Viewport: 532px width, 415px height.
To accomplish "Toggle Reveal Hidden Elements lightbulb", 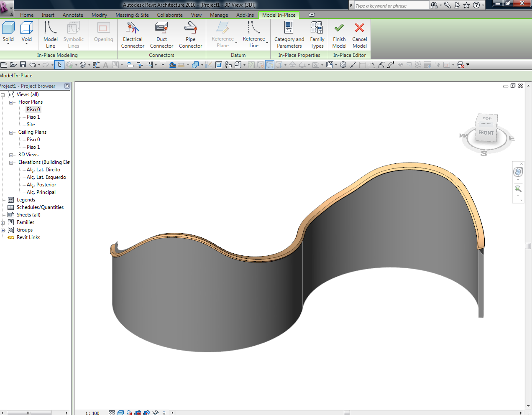I will [x=164, y=413].
